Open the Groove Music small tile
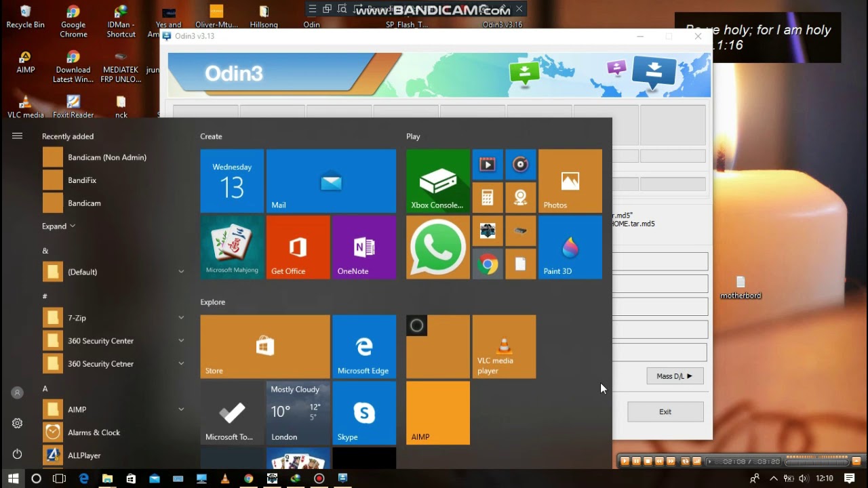The width and height of the screenshot is (868, 488). [521, 164]
